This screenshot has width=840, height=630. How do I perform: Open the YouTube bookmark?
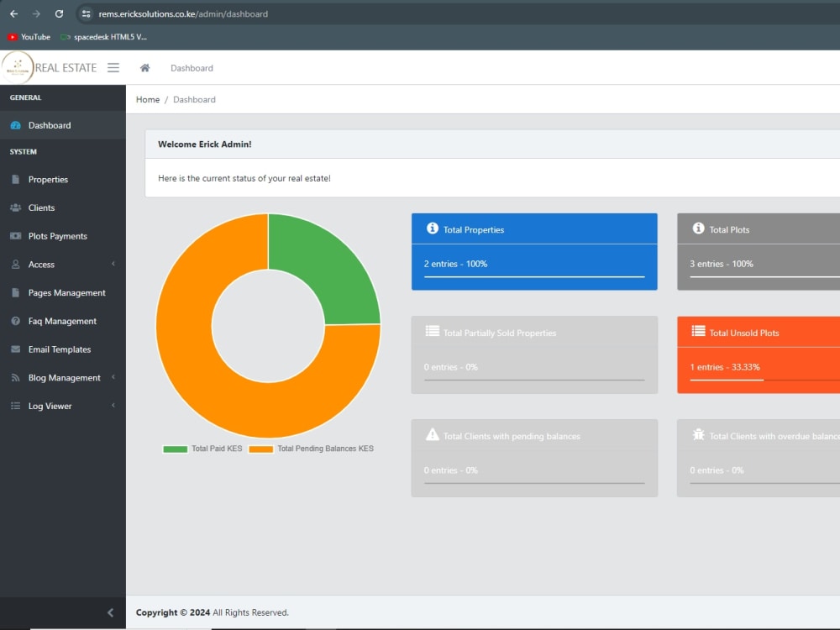coord(29,37)
